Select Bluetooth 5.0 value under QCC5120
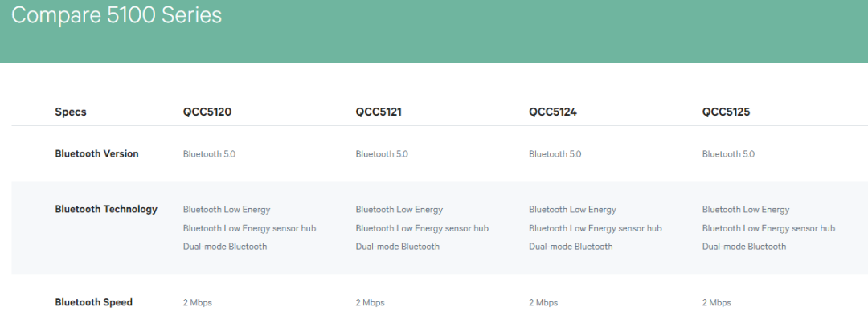868x323 pixels. (x=209, y=154)
